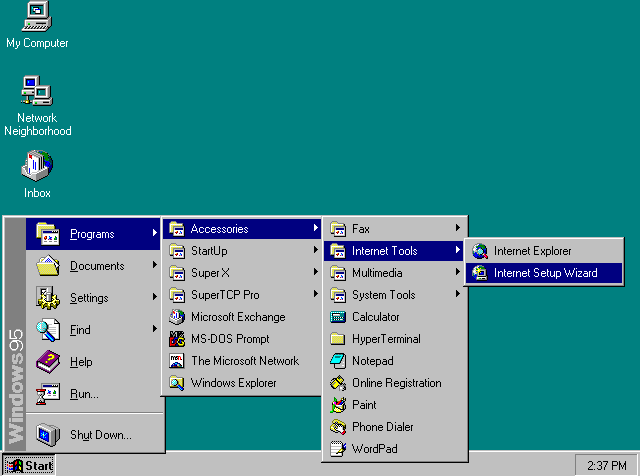Screen dimensions: 640x476
Task: Open the My Computer desktop icon
Action: pos(37,24)
